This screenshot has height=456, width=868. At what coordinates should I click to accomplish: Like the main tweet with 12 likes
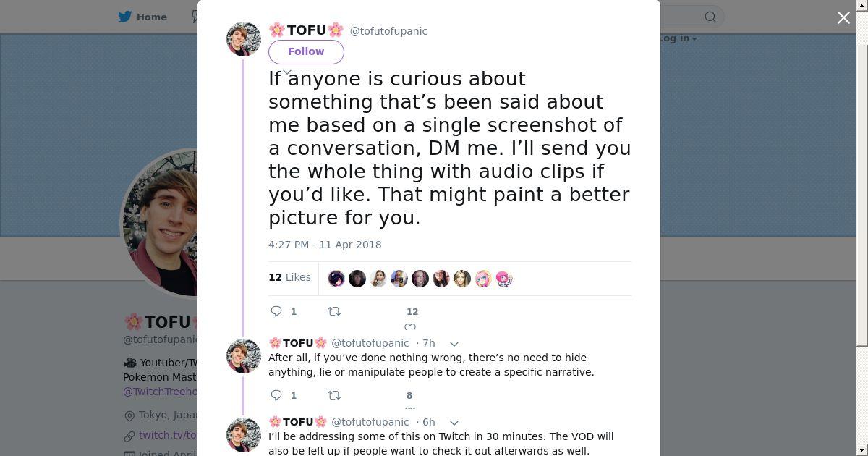click(x=410, y=326)
